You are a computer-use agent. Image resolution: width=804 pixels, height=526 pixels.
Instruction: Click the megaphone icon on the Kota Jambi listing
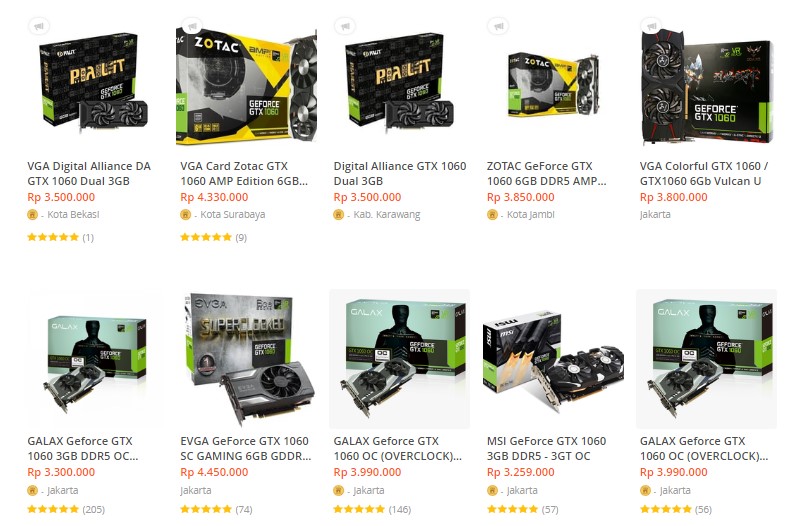[x=498, y=26]
